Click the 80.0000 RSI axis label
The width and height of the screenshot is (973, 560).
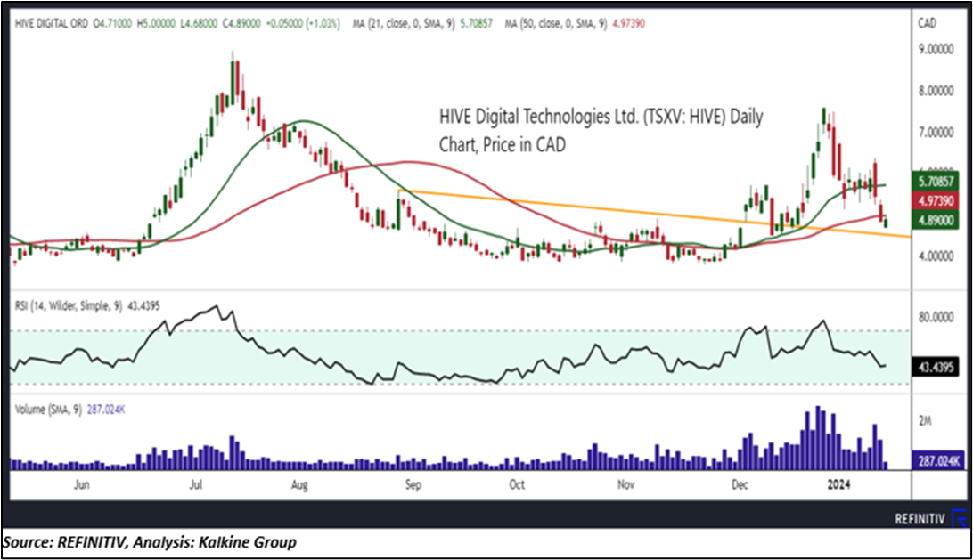[936, 318]
